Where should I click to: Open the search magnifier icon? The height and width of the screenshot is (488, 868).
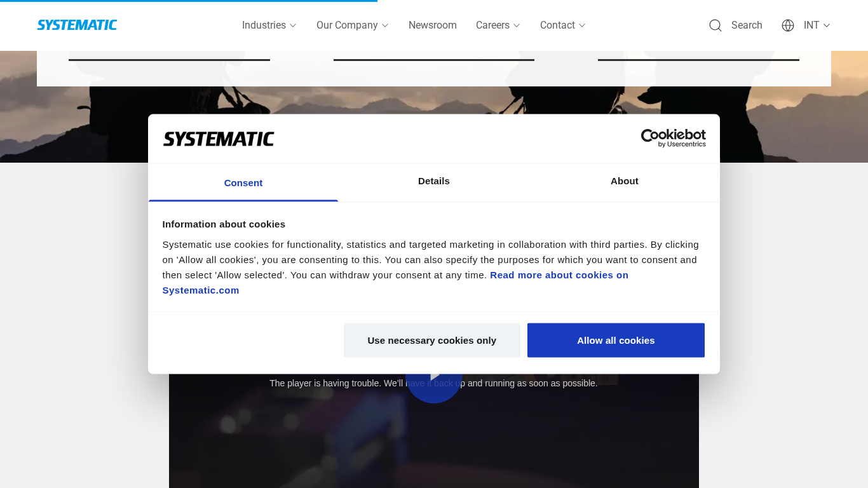[715, 25]
